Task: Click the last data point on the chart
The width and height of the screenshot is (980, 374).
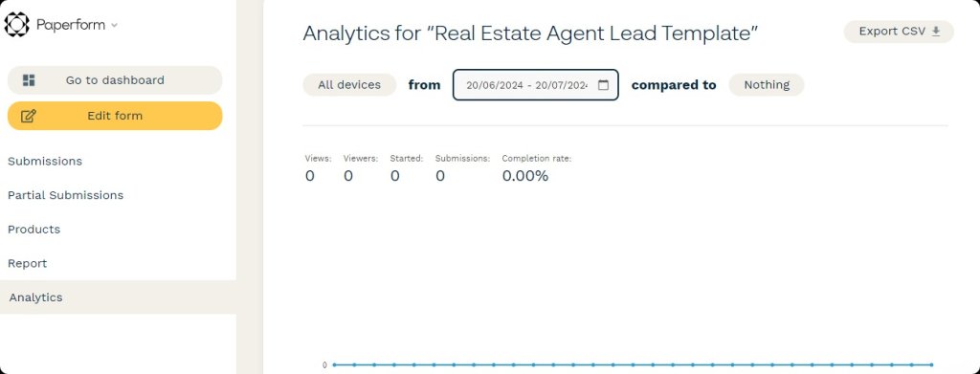Action: 931,364
